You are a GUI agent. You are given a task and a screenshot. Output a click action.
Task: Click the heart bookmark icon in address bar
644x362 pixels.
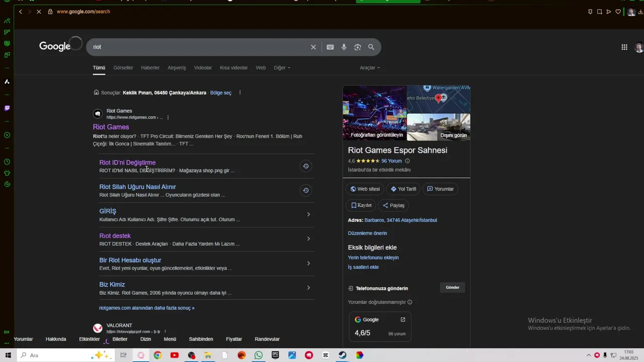click(x=618, y=12)
